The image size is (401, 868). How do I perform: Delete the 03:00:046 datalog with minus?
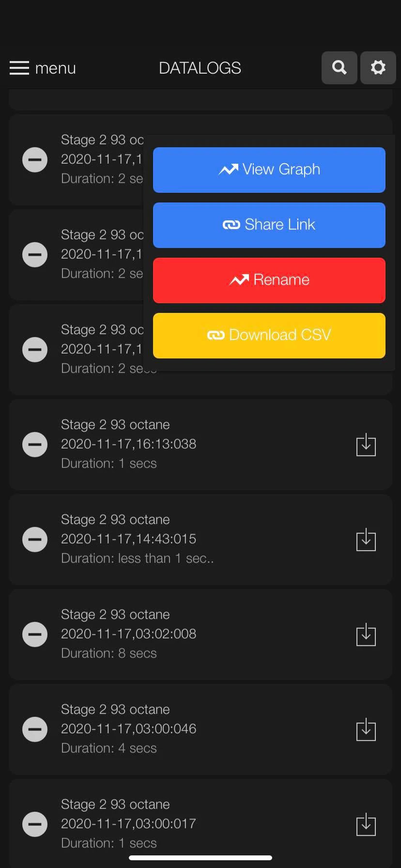[x=35, y=729]
